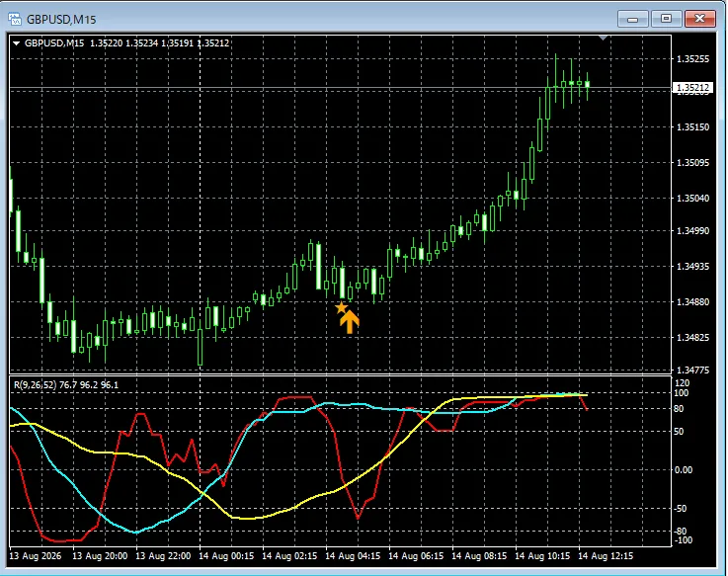The height and width of the screenshot is (576, 728).
Task: Click the 1.35255 price scale value
Action: pyautogui.click(x=692, y=58)
